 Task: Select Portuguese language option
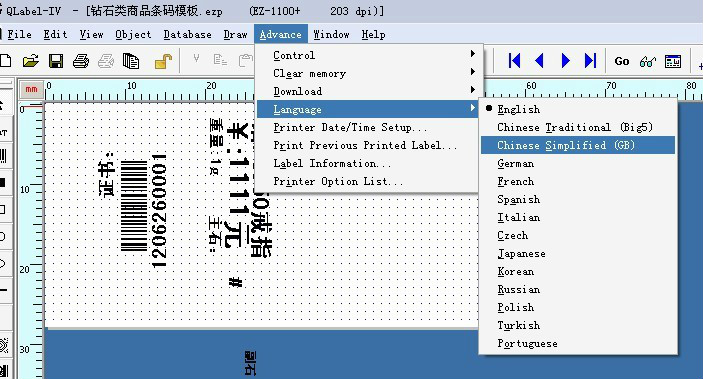[578, 344]
